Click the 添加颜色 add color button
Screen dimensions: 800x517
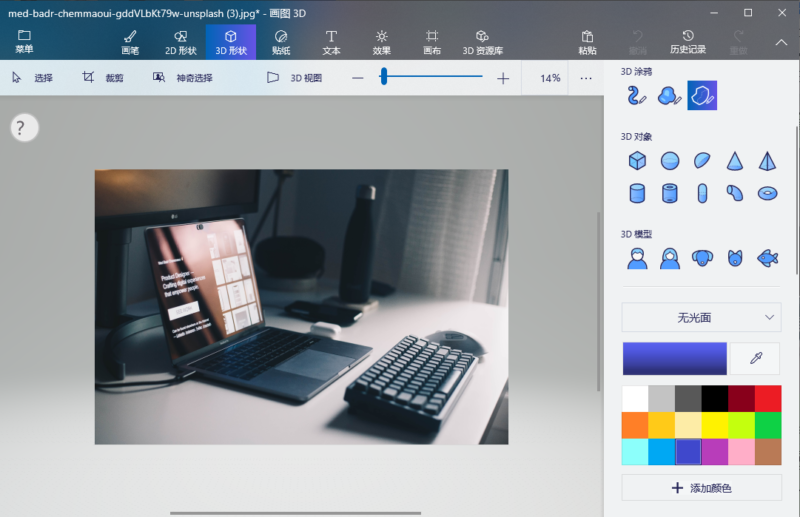pyautogui.click(x=702, y=488)
